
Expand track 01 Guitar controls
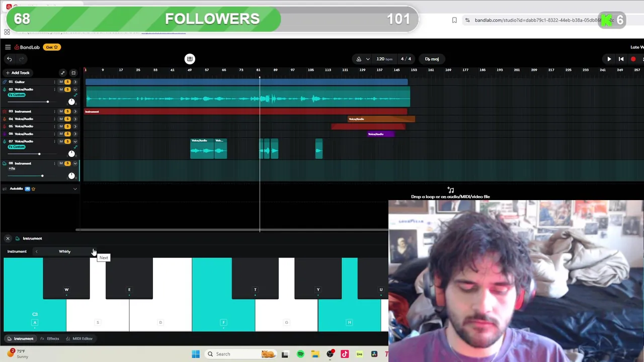(x=75, y=82)
